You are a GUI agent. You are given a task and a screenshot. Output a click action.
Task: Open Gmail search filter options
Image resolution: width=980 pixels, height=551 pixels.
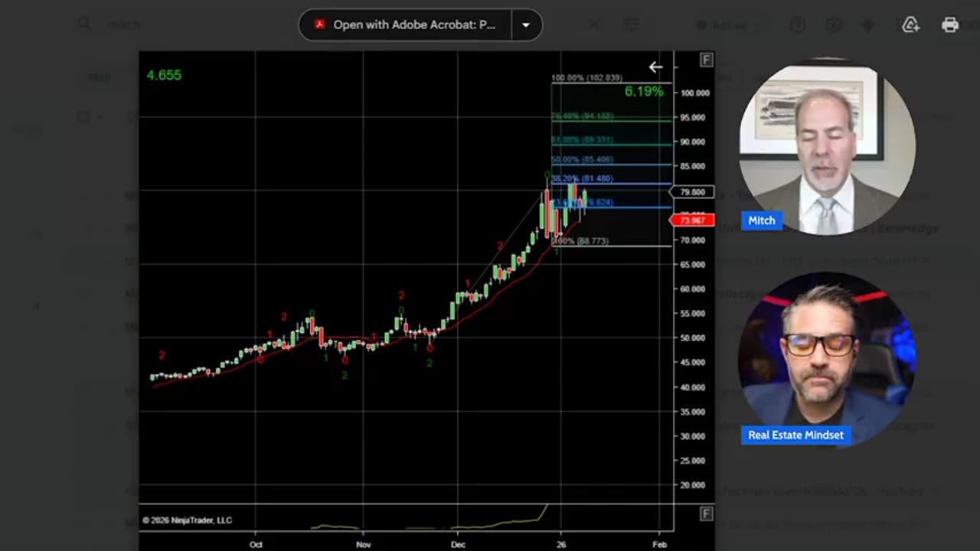631,24
